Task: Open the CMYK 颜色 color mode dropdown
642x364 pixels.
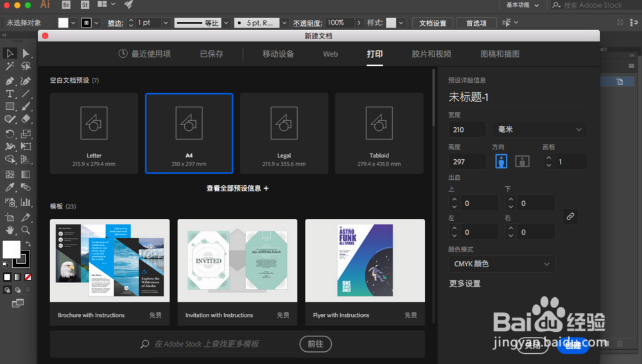Action: pos(501,264)
